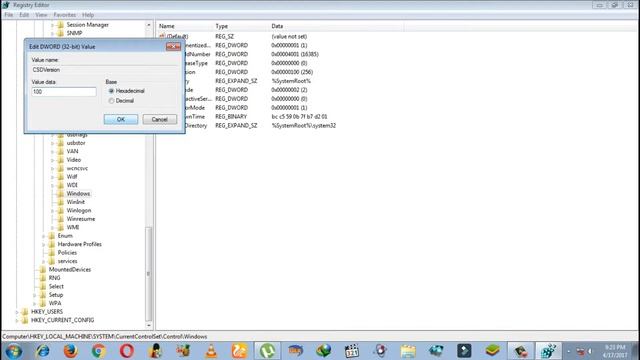Select the Policies folder icon
The width and height of the screenshot is (640, 360).
pyautogui.click(x=52, y=253)
